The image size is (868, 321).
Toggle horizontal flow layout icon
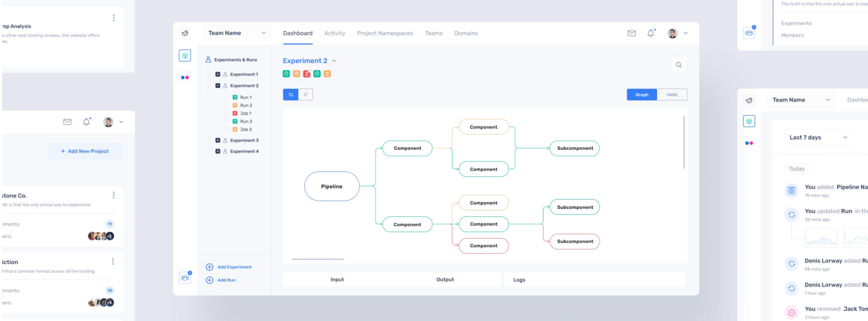tap(290, 95)
